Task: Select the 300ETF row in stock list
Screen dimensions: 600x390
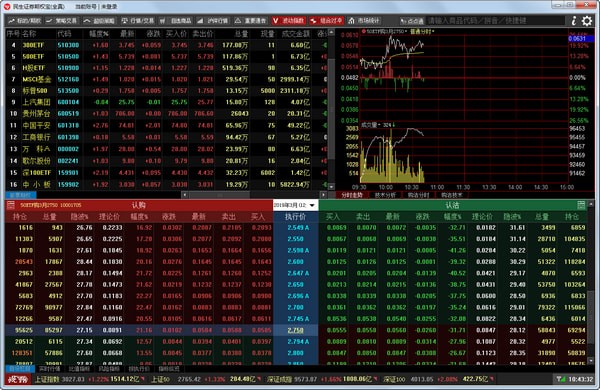Action: click(x=166, y=45)
